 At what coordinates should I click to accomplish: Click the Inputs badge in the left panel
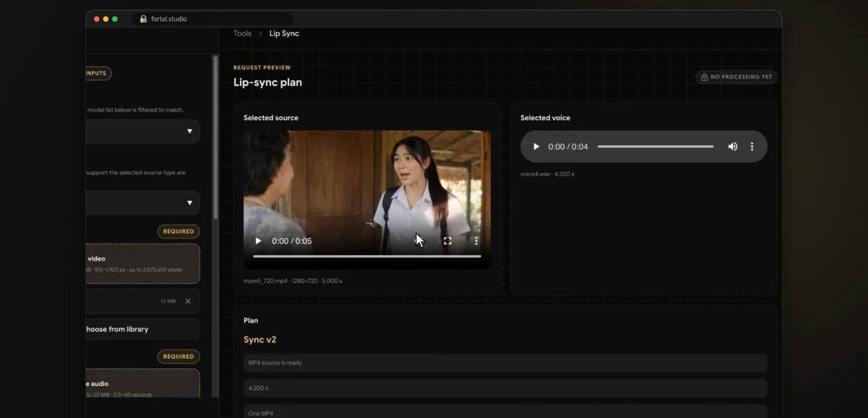click(98, 73)
